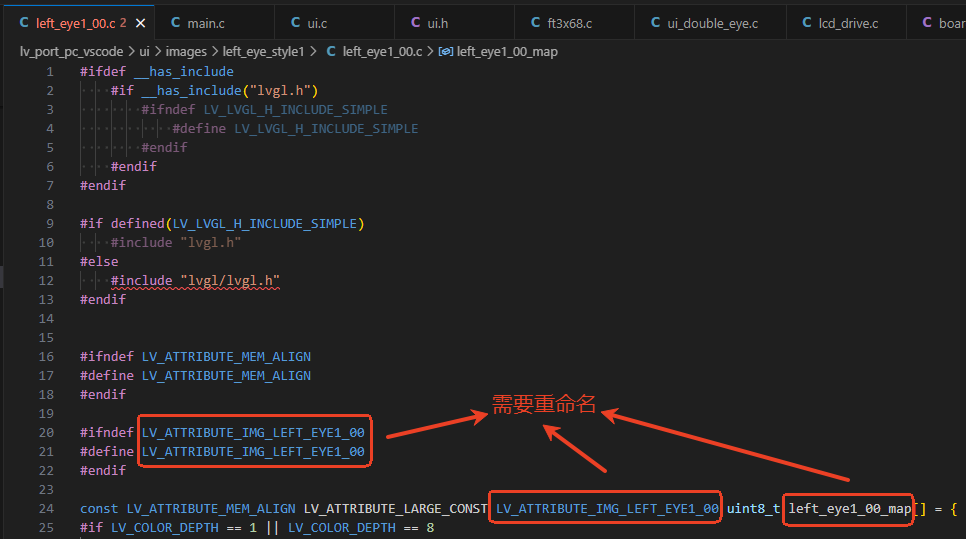The image size is (966, 539).
Task: Open the left_eye_style1 breadcrumb segment
Action: [263, 52]
